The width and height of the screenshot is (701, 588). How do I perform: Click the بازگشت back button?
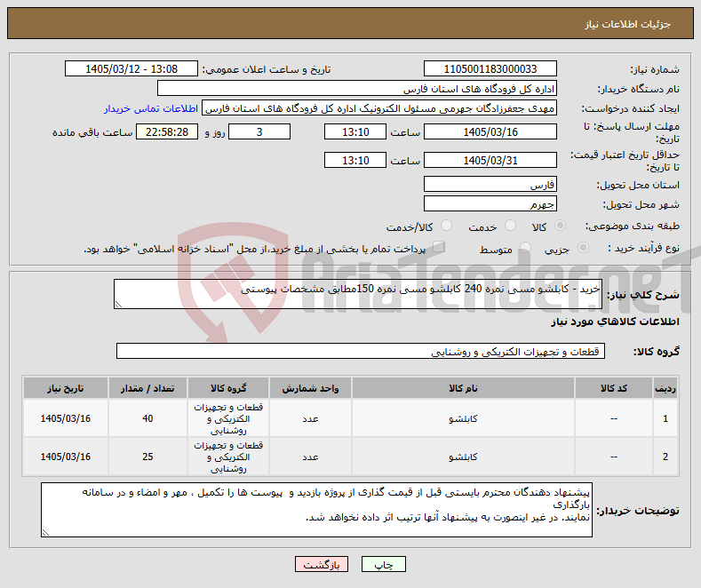pyautogui.click(x=322, y=564)
